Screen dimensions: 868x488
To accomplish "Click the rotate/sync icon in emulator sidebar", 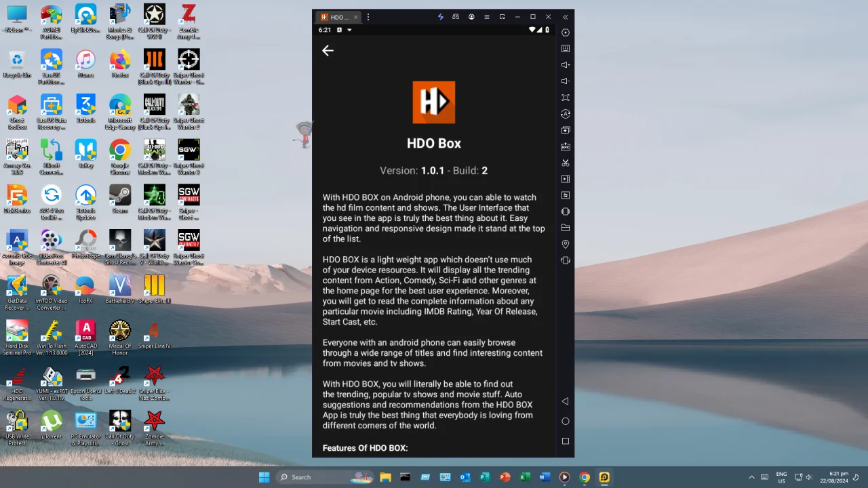I will click(x=566, y=114).
